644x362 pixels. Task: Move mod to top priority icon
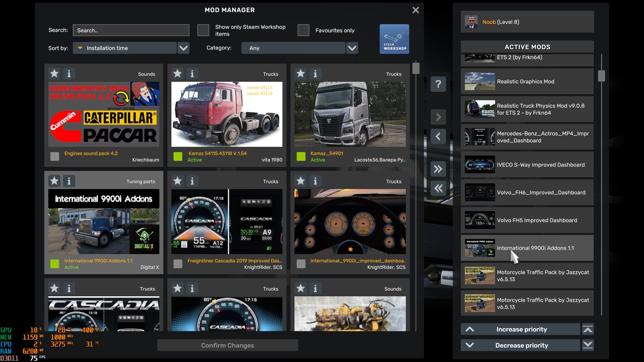588,329
